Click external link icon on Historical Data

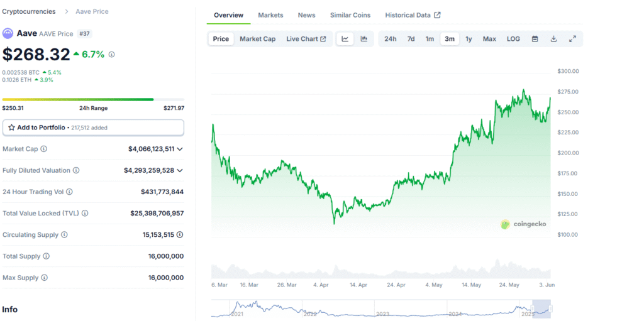coord(438,15)
